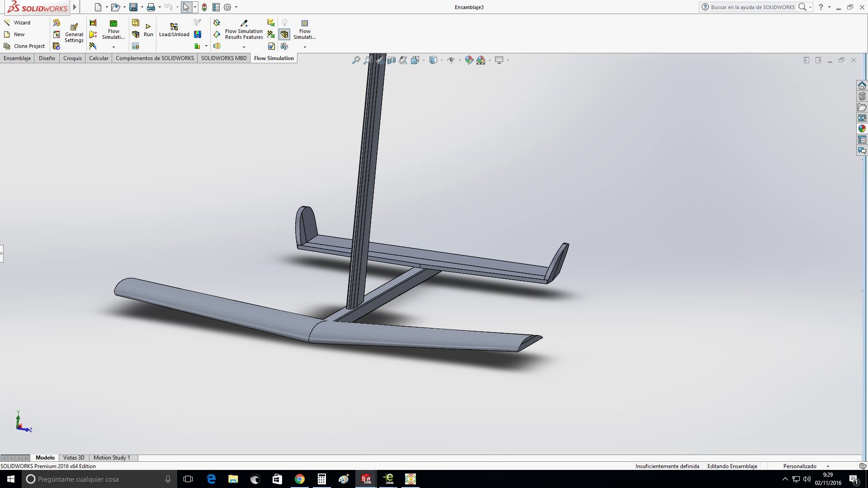Open the Display Style dropdown arrow
This screenshot has height=488, width=868.
tap(442, 60)
